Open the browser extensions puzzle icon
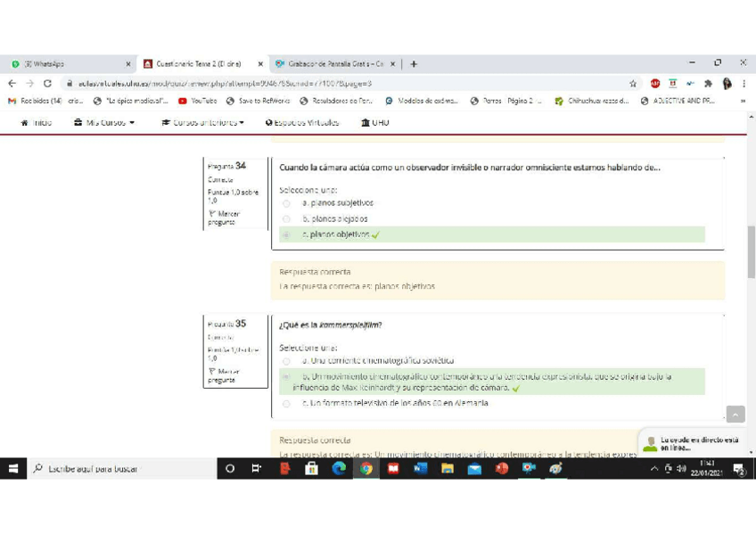This screenshot has height=534, width=756. [708, 83]
